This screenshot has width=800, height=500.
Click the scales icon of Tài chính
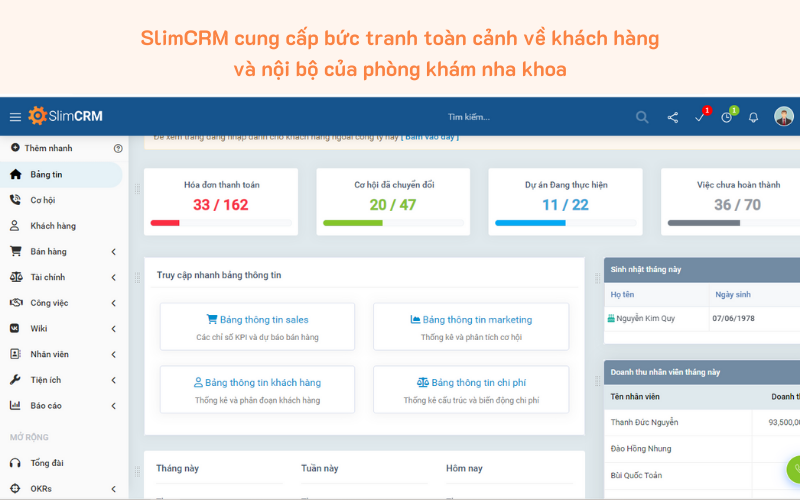point(16,277)
